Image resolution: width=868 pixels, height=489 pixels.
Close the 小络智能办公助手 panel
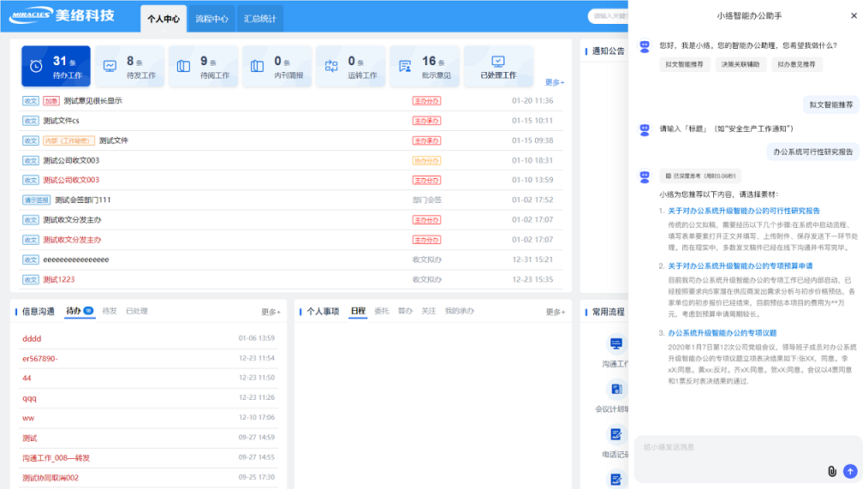coord(853,15)
